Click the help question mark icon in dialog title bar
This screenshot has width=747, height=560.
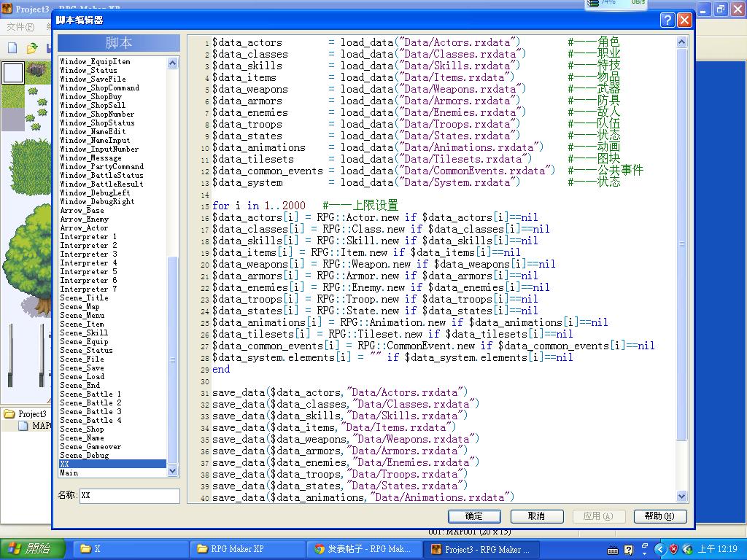pos(667,20)
